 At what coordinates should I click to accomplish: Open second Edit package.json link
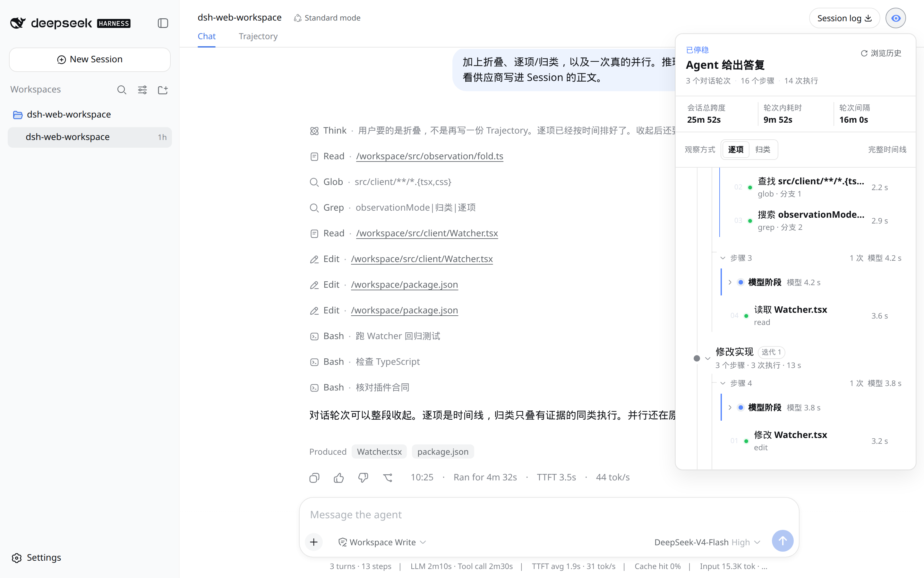click(x=404, y=311)
